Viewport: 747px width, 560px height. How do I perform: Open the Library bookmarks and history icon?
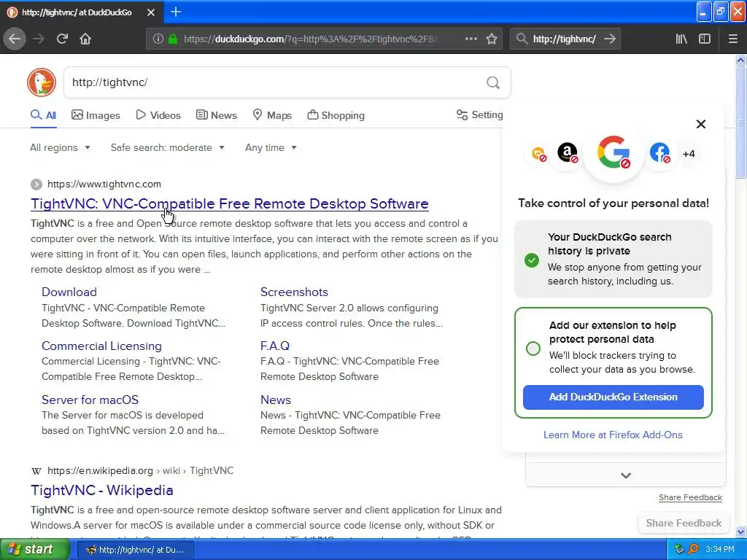click(681, 39)
